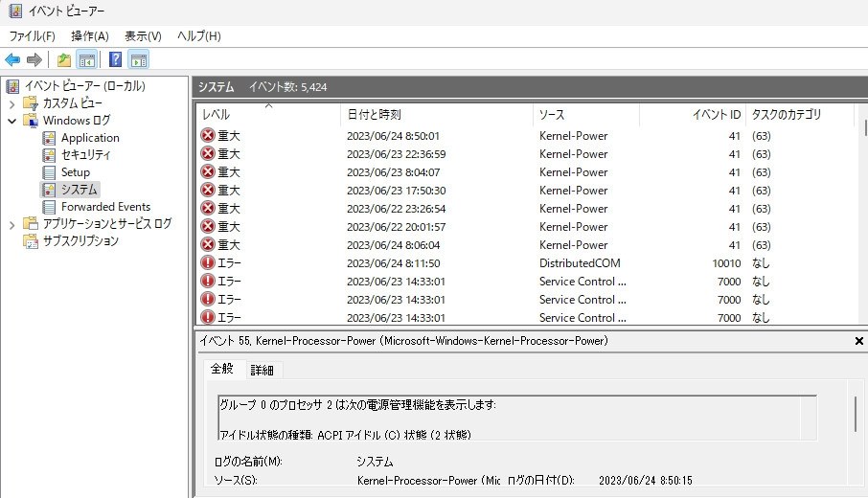This screenshot has width=868, height=498.
Task: Click the ログの日付 value 2023/06/24 8:50:15
Action: coord(646,481)
